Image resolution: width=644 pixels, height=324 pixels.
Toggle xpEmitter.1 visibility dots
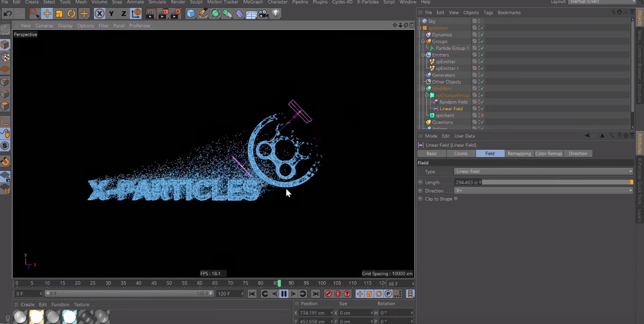pyautogui.click(x=479, y=68)
